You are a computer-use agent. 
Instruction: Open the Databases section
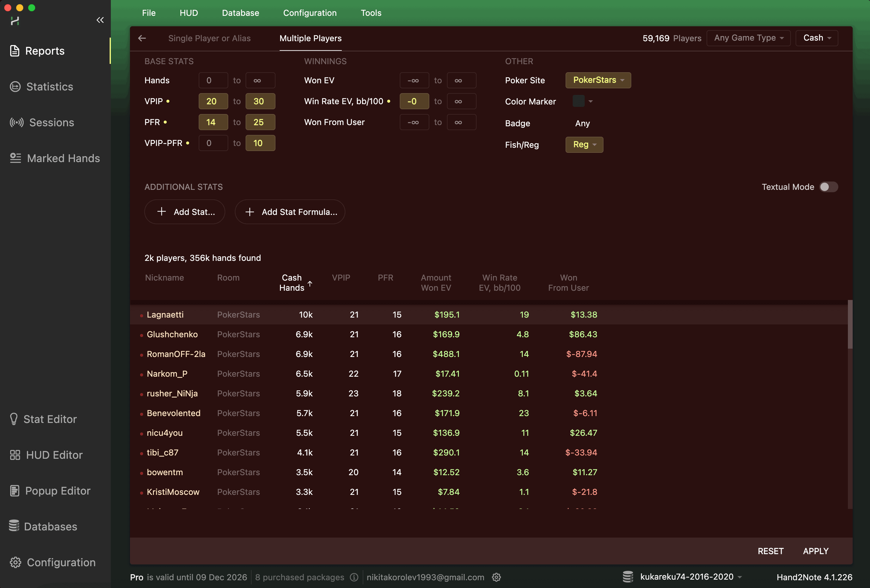tap(50, 526)
